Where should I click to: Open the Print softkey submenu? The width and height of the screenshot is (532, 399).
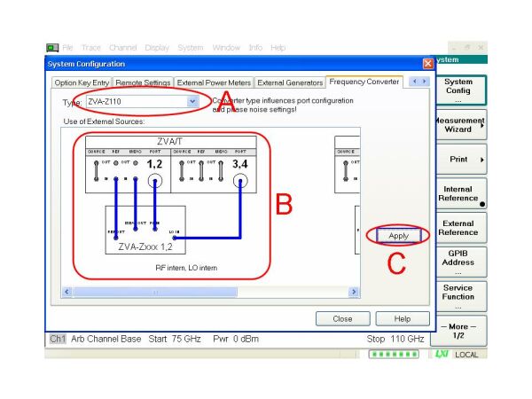click(x=460, y=159)
